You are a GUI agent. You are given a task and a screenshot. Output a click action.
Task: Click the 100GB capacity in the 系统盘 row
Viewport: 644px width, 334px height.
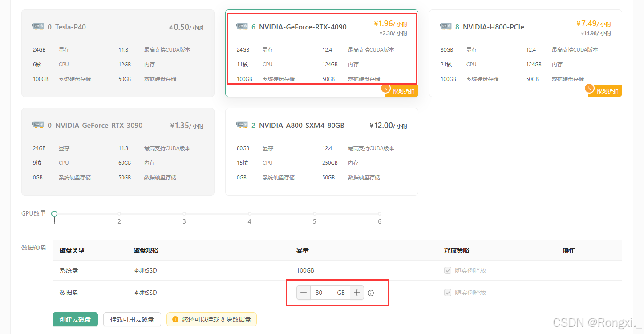coord(305,270)
